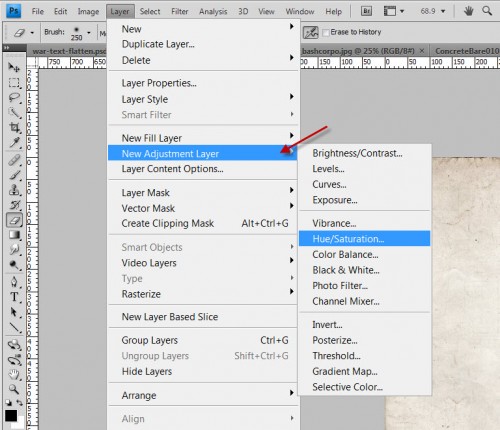
Task: Open the Window menu
Action: click(x=300, y=12)
